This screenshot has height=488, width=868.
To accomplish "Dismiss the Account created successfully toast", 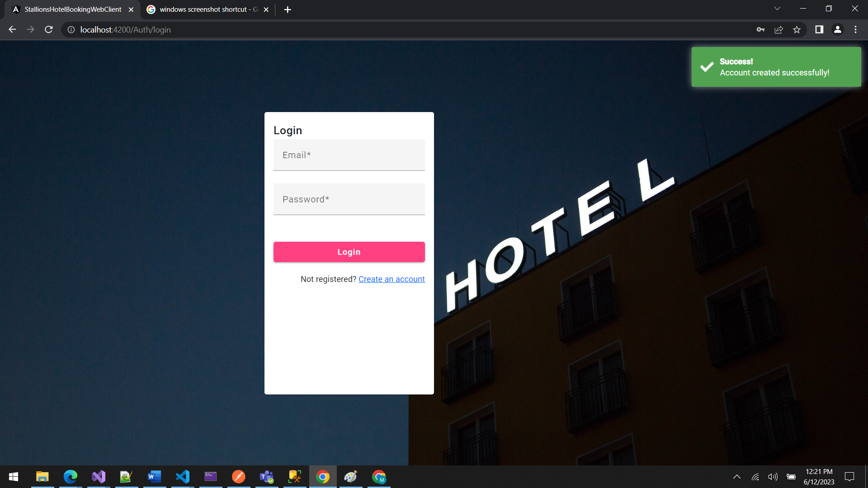I will 776,67.
